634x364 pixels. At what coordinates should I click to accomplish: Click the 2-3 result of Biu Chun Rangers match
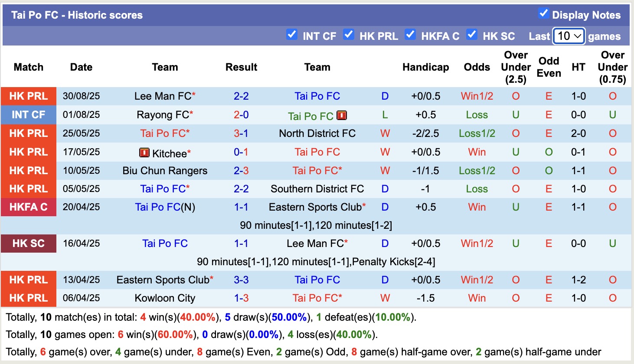241,171
